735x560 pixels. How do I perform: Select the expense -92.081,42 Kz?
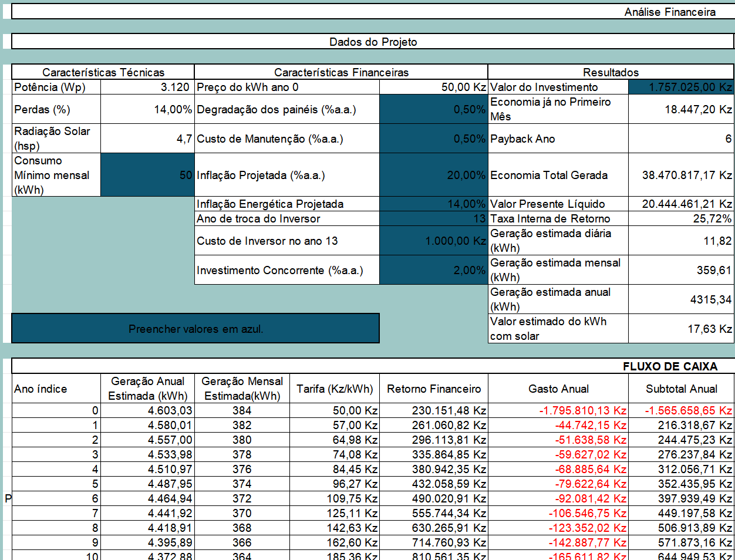[x=558, y=498]
